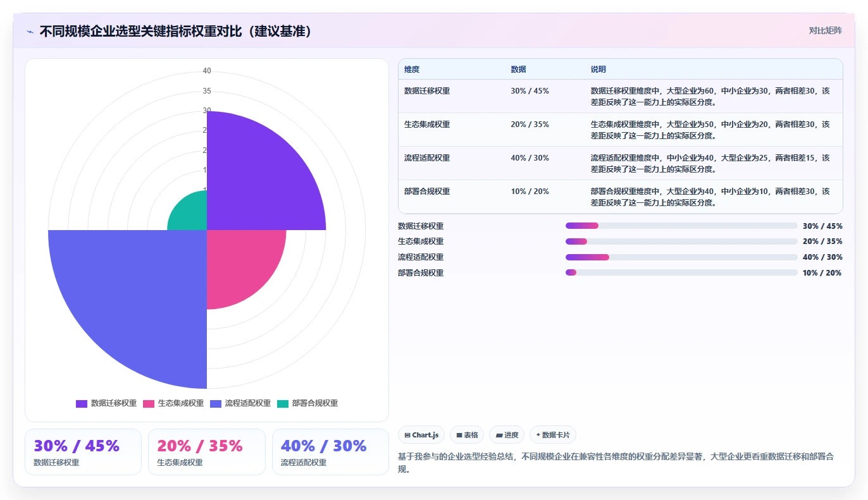Select the Chart.js chip

tap(421, 435)
